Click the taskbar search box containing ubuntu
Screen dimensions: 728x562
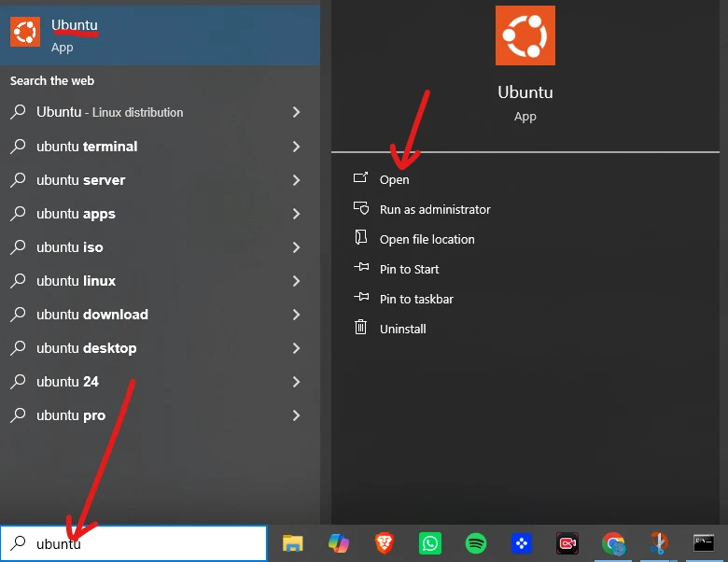tap(133, 543)
